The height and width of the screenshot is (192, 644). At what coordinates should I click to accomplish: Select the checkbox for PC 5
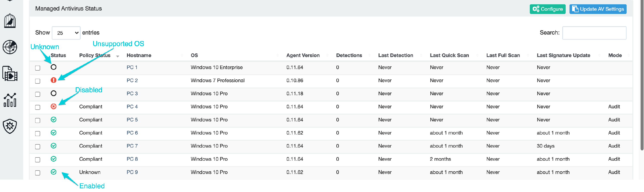click(x=38, y=120)
